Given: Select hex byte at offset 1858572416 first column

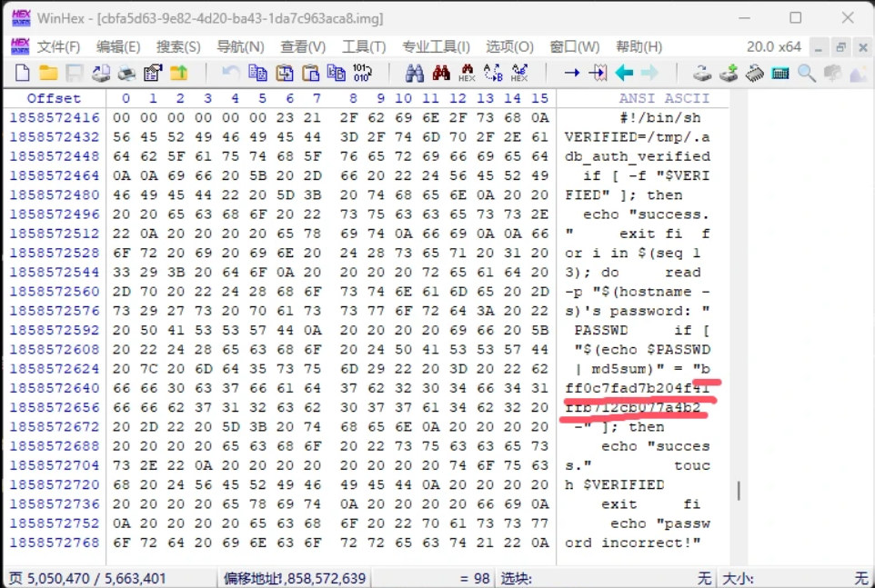Looking at the screenshot, I should click(x=126, y=117).
